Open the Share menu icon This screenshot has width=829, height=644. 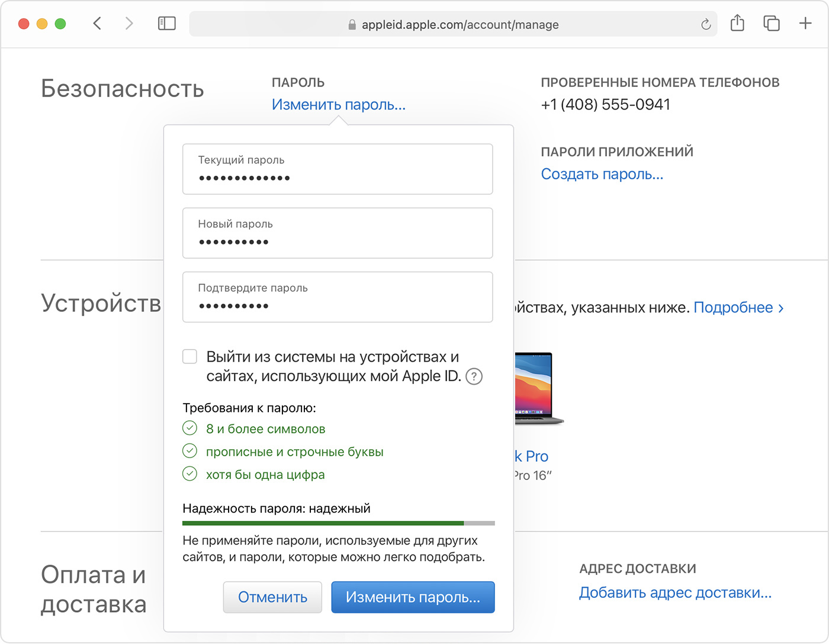coord(737,23)
